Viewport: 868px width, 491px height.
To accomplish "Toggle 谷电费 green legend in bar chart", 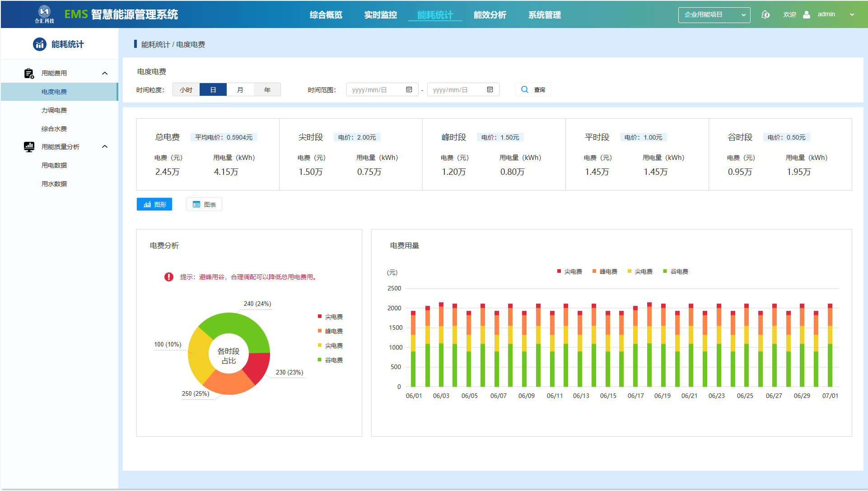I will pyautogui.click(x=676, y=271).
